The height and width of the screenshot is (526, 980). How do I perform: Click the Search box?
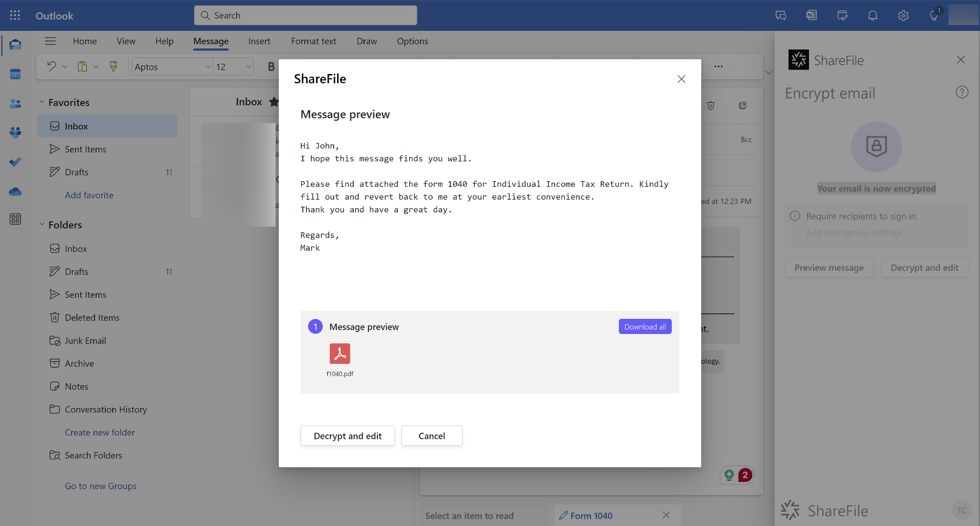[306, 15]
